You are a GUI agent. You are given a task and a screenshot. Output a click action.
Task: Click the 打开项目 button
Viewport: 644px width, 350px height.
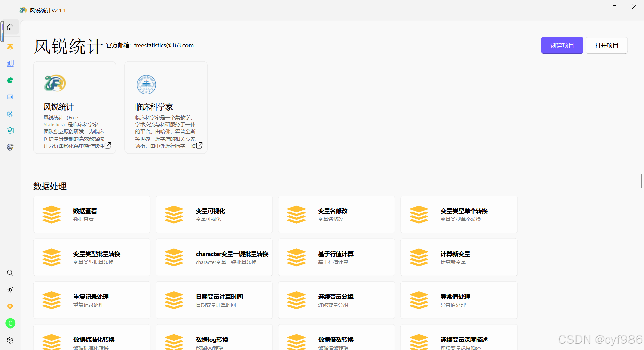point(606,45)
